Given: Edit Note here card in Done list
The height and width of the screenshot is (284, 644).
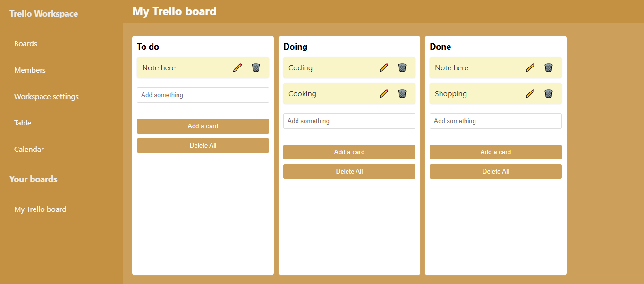Looking at the screenshot, I should click(x=530, y=67).
